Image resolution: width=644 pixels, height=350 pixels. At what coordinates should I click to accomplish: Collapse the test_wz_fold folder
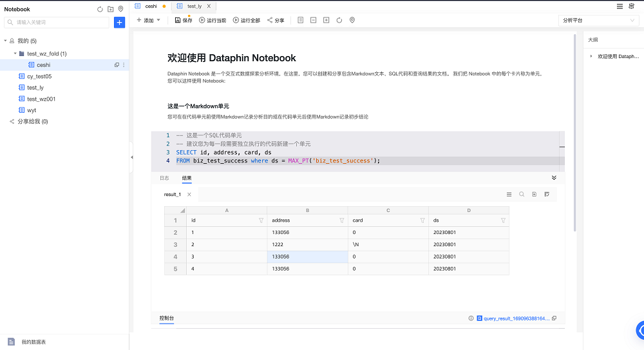(x=15, y=53)
